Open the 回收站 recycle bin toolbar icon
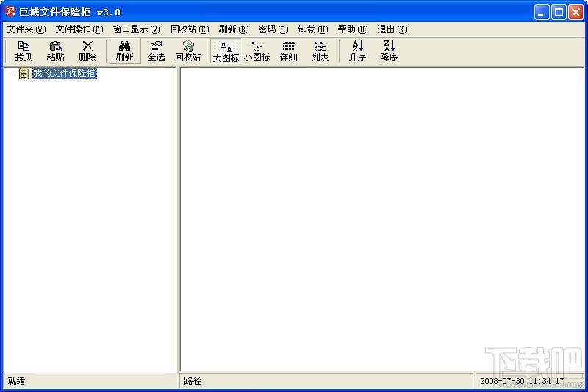This screenshot has width=588, height=392. [x=188, y=51]
